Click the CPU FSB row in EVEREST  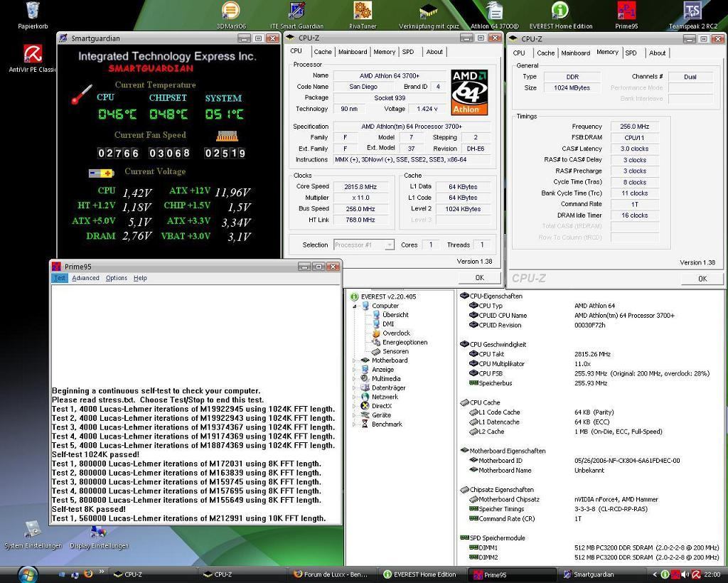pyautogui.click(x=589, y=373)
